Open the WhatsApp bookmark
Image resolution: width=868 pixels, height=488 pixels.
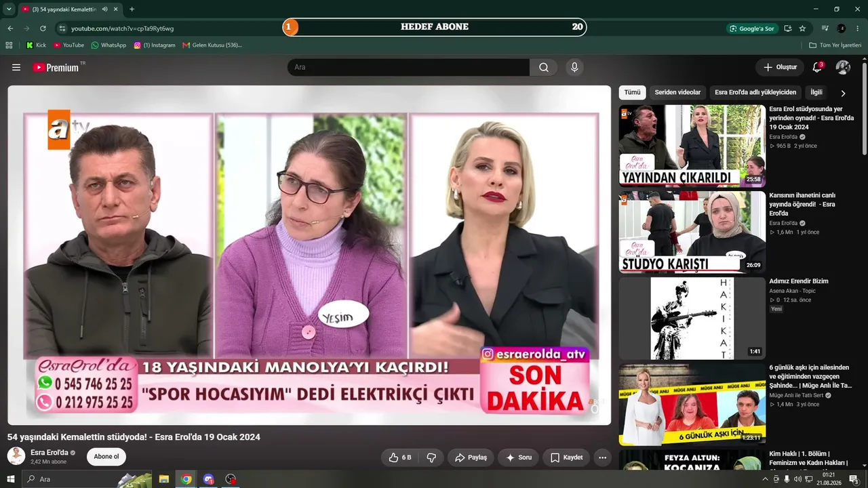pos(108,45)
